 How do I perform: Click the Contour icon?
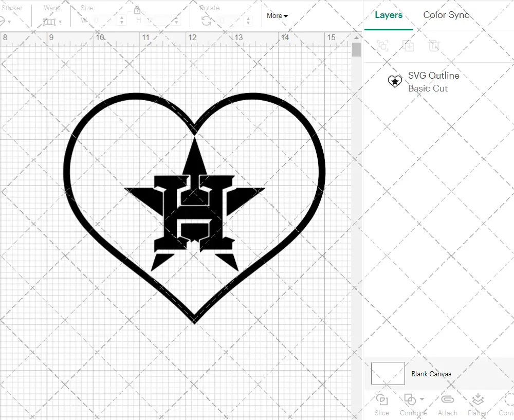[508, 400]
